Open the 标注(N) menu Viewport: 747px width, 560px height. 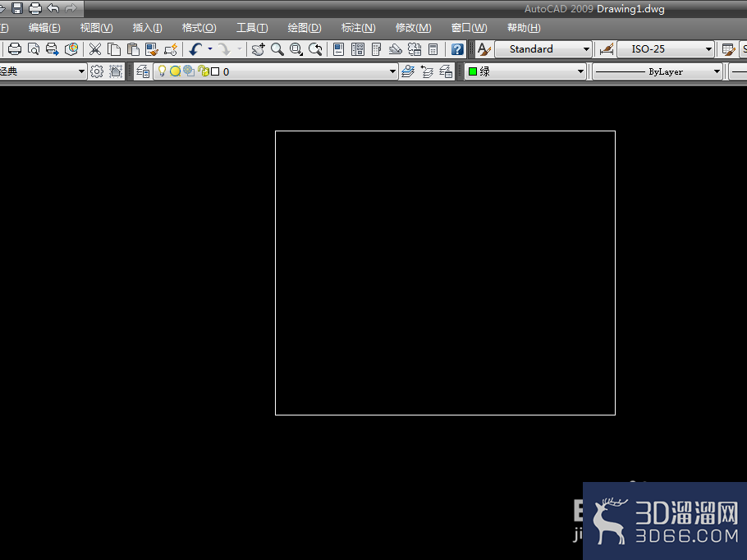358,28
